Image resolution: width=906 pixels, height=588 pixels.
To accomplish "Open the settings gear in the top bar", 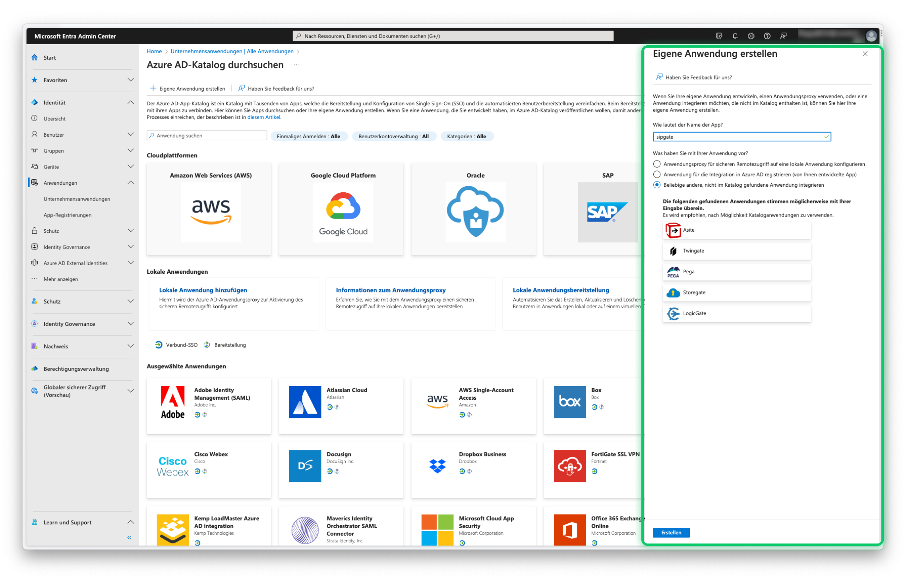I will point(751,36).
